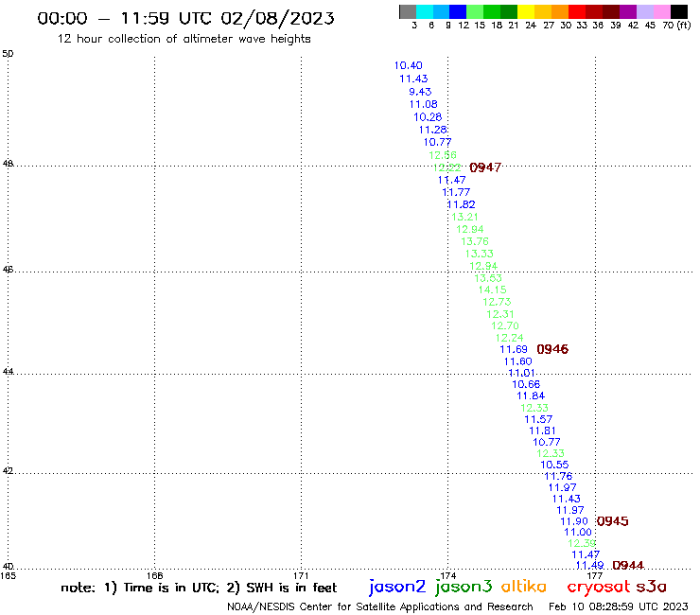Click the 48 latitude axis label
The image size is (700, 615).
tap(8, 164)
